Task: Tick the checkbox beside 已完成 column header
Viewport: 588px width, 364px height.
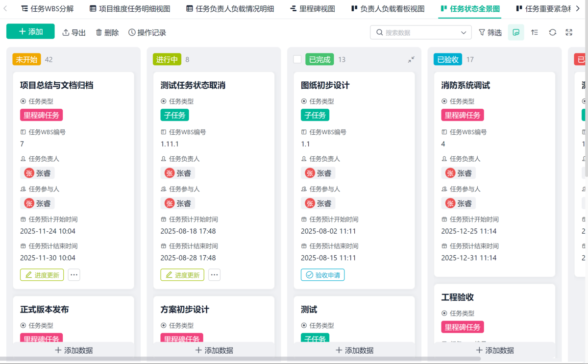Action: point(297,59)
